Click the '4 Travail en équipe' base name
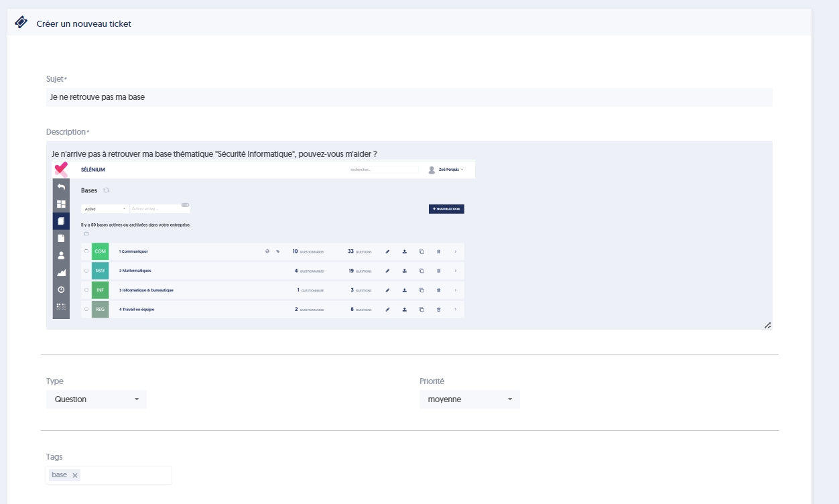839x504 pixels. coord(137,309)
